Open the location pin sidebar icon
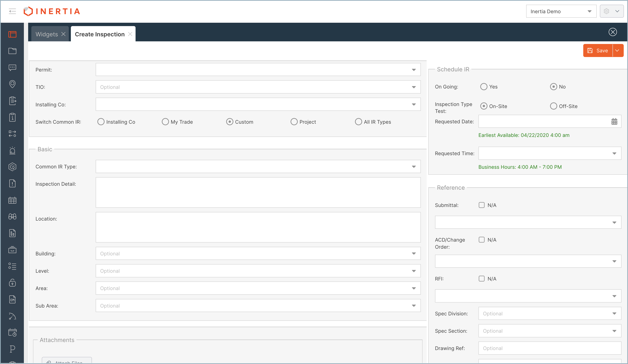The width and height of the screenshot is (628, 364). point(12,84)
